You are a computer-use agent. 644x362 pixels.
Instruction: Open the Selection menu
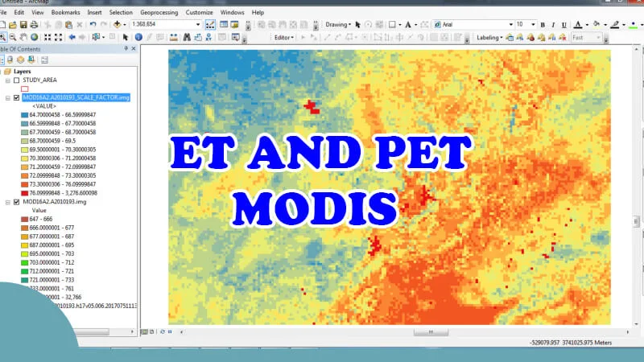121,12
